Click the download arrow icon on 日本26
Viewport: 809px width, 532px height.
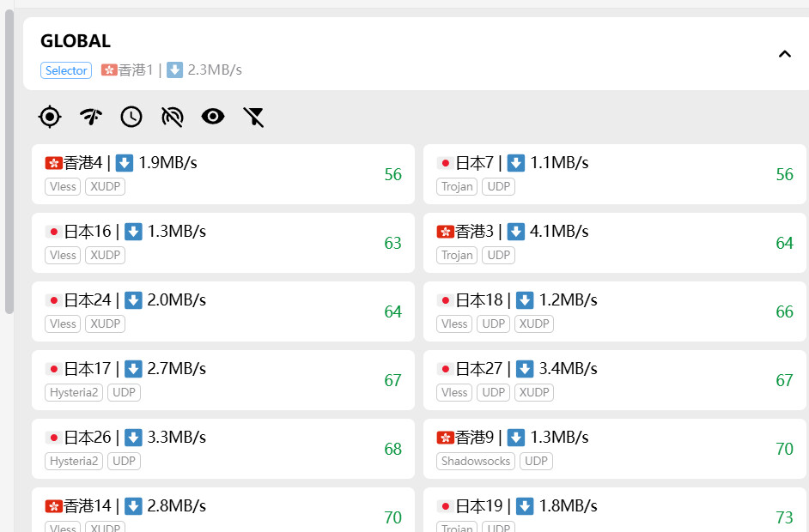coord(133,438)
